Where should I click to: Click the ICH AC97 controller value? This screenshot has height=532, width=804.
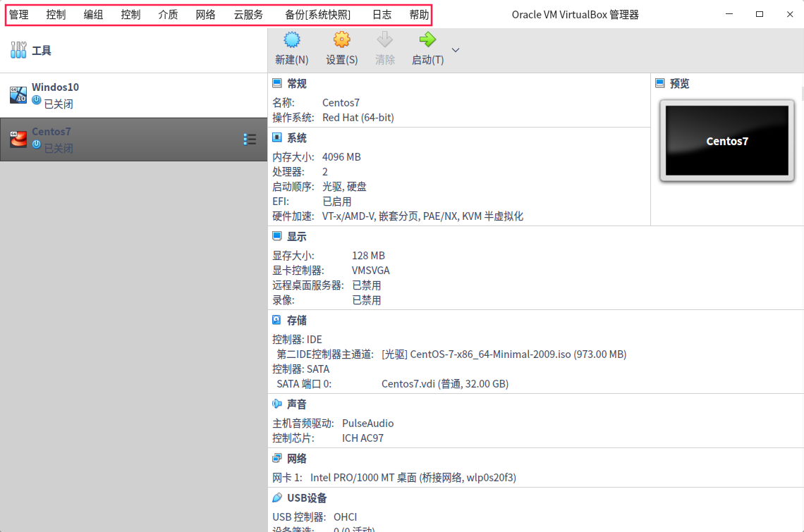pyautogui.click(x=363, y=438)
